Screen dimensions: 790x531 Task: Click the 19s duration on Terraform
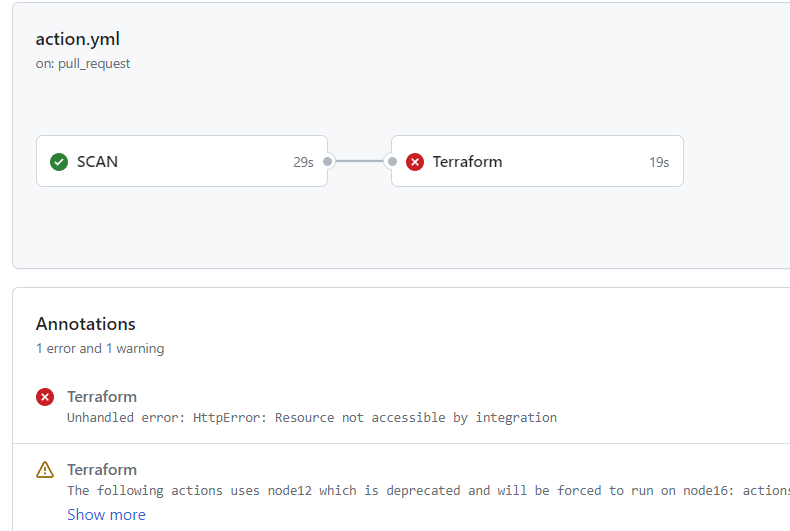[659, 162]
